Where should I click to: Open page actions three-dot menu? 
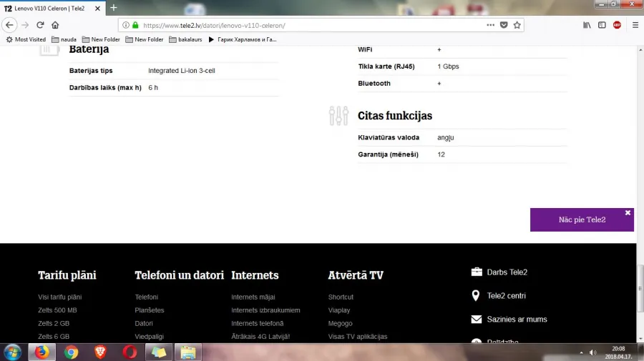pos(490,25)
